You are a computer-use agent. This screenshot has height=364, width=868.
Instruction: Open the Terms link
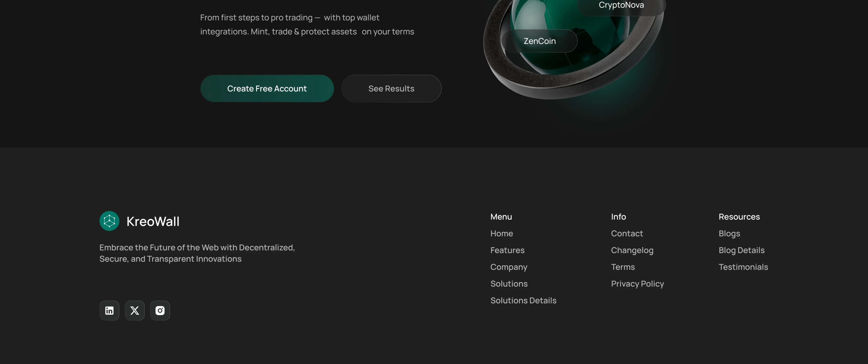(x=623, y=267)
